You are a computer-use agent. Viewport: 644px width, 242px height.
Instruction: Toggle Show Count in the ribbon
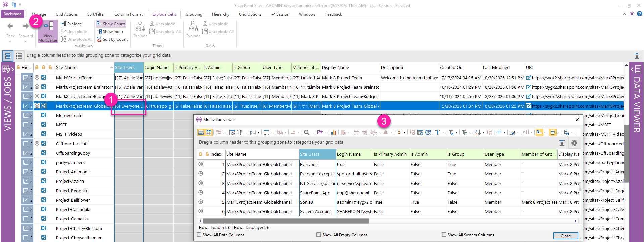110,24
